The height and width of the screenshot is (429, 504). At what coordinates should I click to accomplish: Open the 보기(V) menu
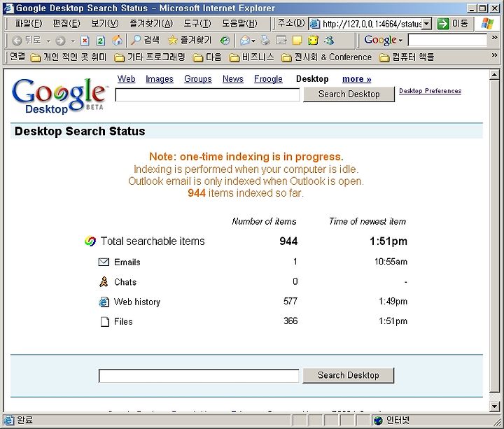point(105,24)
